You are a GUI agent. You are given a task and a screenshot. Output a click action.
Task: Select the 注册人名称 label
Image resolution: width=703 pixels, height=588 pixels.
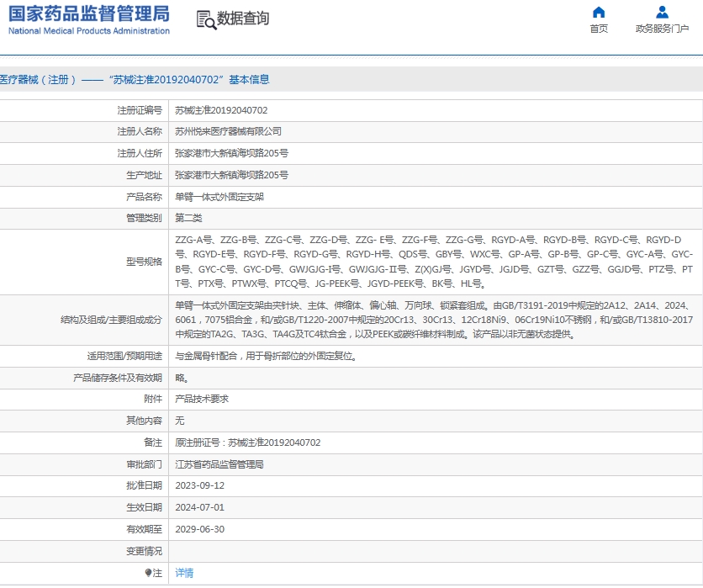tap(140, 131)
